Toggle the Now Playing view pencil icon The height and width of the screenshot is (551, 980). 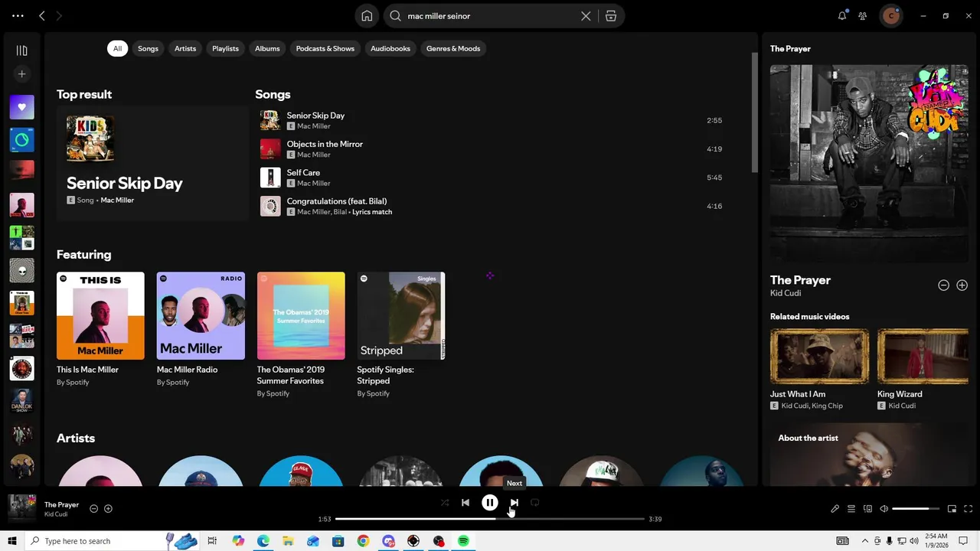(835, 509)
